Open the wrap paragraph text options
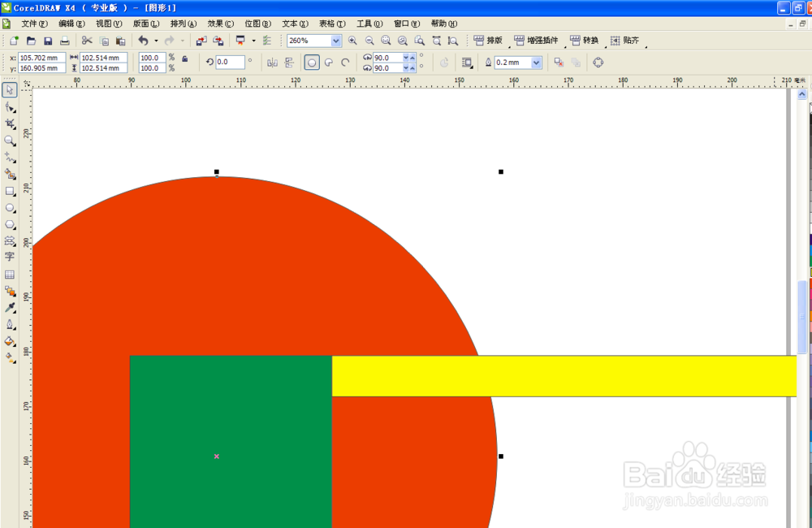The width and height of the screenshot is (812, 528). coord(467,63)
